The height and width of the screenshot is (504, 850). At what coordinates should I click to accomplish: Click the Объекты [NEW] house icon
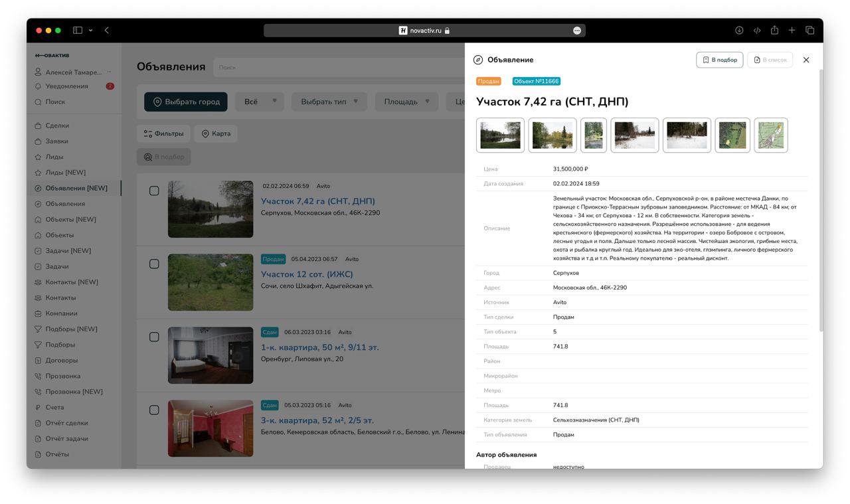[38, 219]
